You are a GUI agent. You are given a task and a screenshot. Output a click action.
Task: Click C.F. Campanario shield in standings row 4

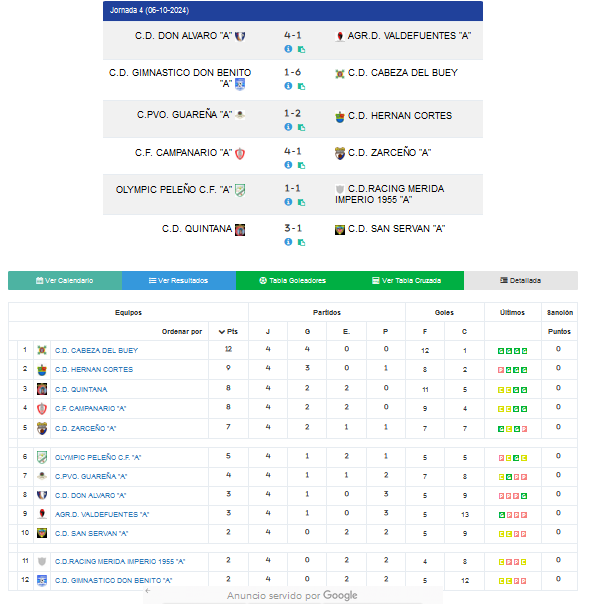coord(42,408)
